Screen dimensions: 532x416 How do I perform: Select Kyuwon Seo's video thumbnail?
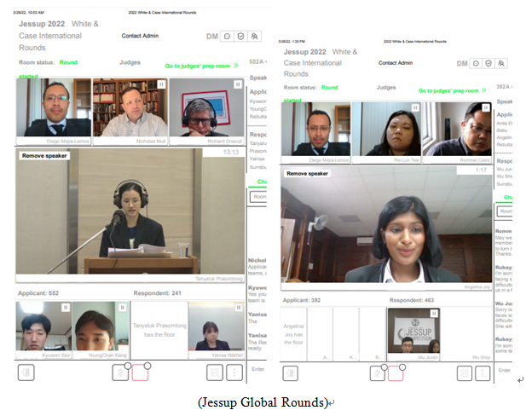tap(43, 326)
